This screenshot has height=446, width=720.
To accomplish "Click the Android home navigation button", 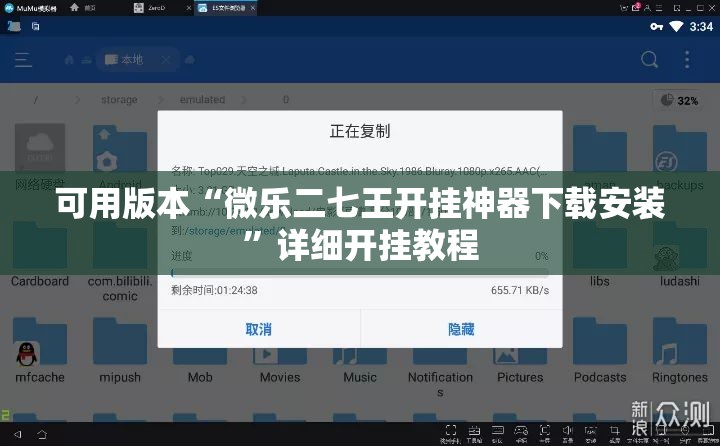I will pyautogui.click(x=42, y=434).
